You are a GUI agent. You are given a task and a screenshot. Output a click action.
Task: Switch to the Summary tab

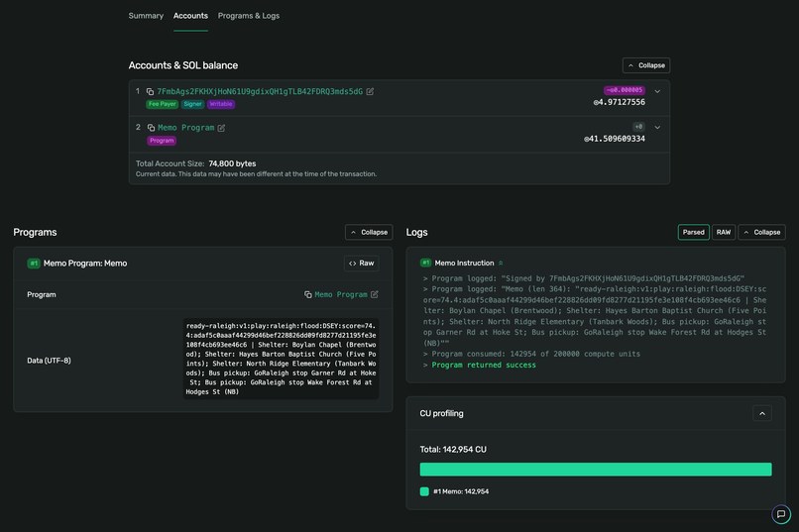(x=146, y=16)
